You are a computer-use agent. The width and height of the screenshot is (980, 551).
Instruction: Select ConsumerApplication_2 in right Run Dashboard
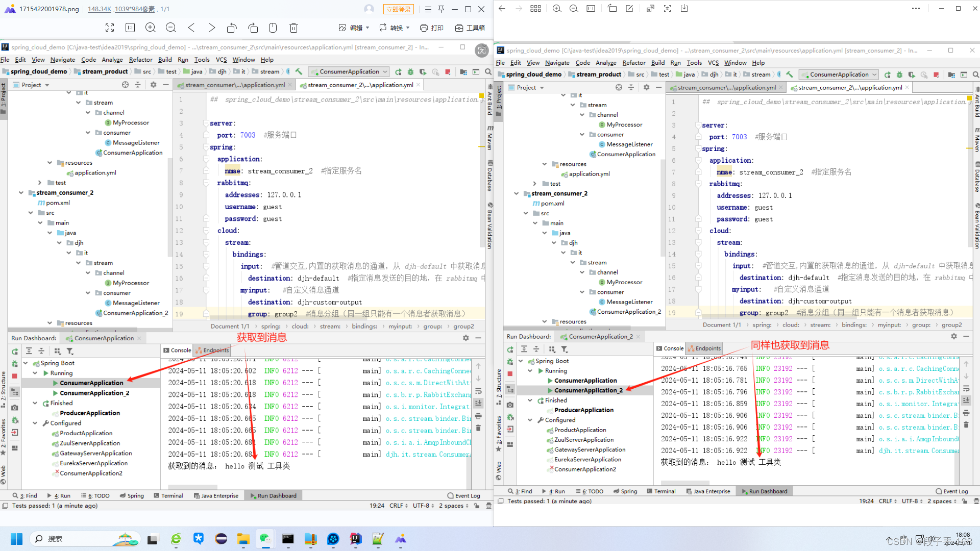click(588, 390)
